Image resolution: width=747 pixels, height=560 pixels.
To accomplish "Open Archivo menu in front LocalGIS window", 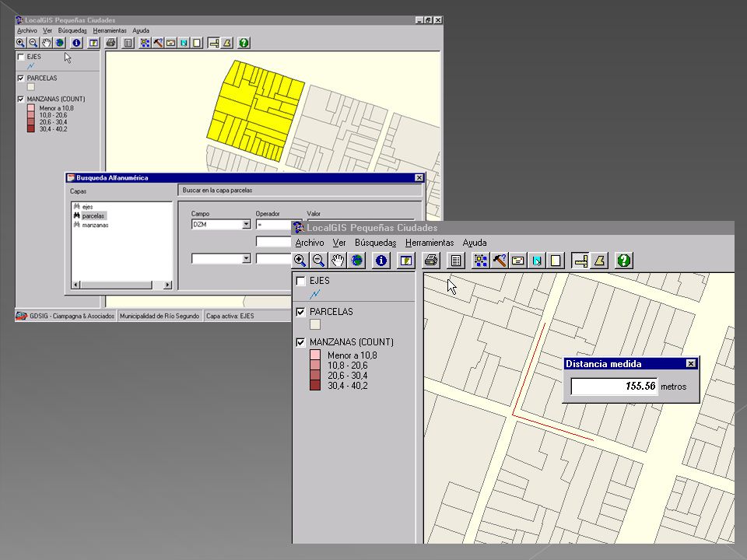I will click(310, 243).
